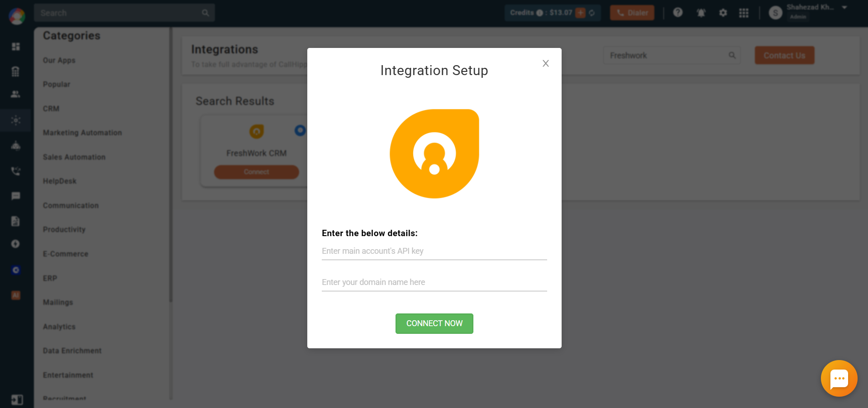
Task: Select the ERP category
Action: (x=50, y=278)
